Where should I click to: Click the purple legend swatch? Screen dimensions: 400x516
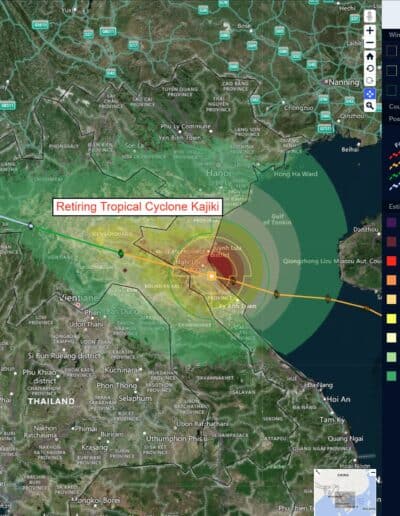point(391,222)
